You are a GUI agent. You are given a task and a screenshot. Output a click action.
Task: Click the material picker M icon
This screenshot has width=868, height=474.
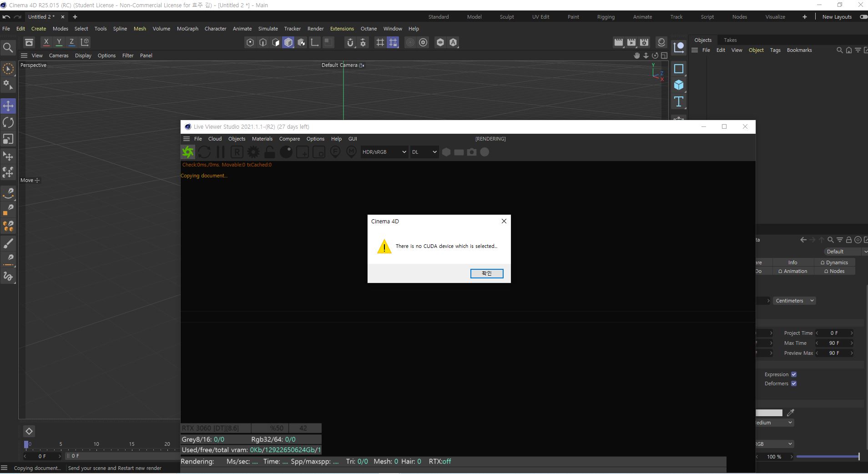pos(351,152)
